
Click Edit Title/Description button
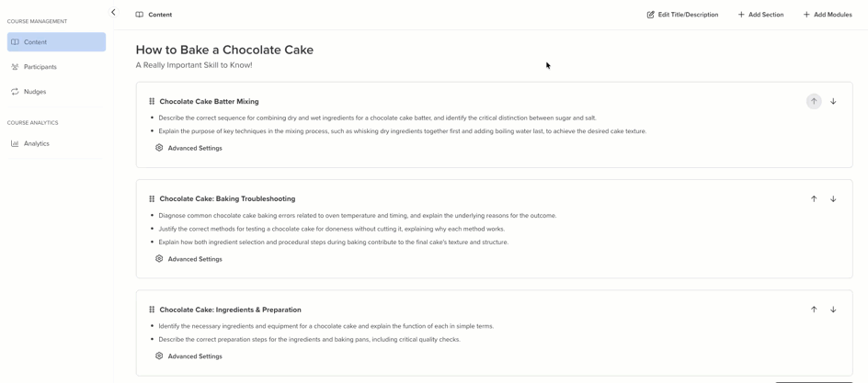(x=682, y=15)
